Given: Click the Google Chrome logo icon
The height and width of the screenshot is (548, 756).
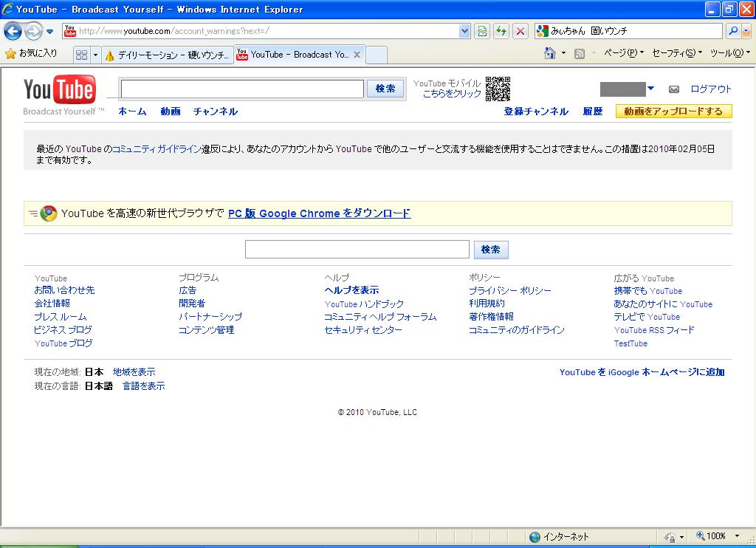Looking at the screenshot, I should 48,213.
